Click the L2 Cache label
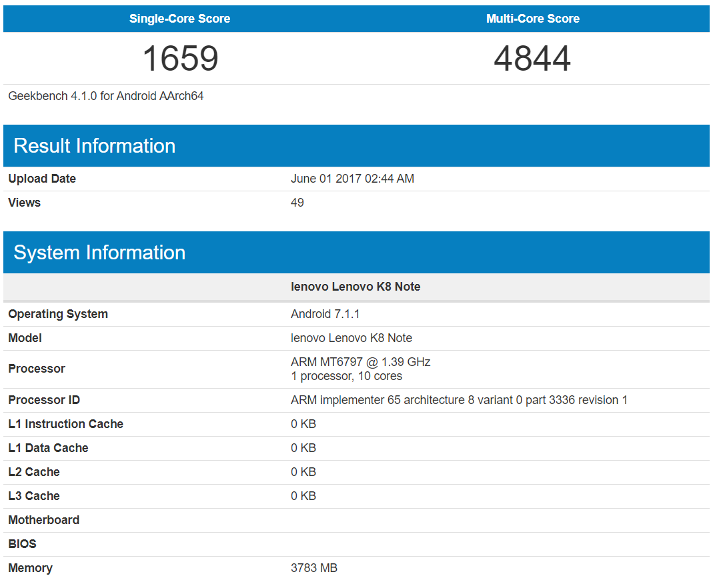The width and height of the screenshot is (727, 588). coord(34,472)
